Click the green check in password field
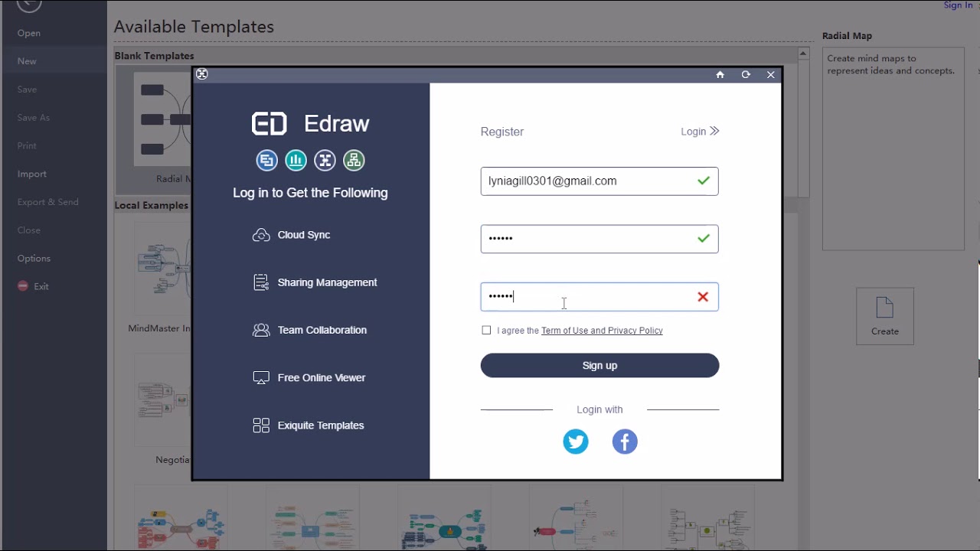The height and width of the screenshot is (551, 980). pos(704,239)
